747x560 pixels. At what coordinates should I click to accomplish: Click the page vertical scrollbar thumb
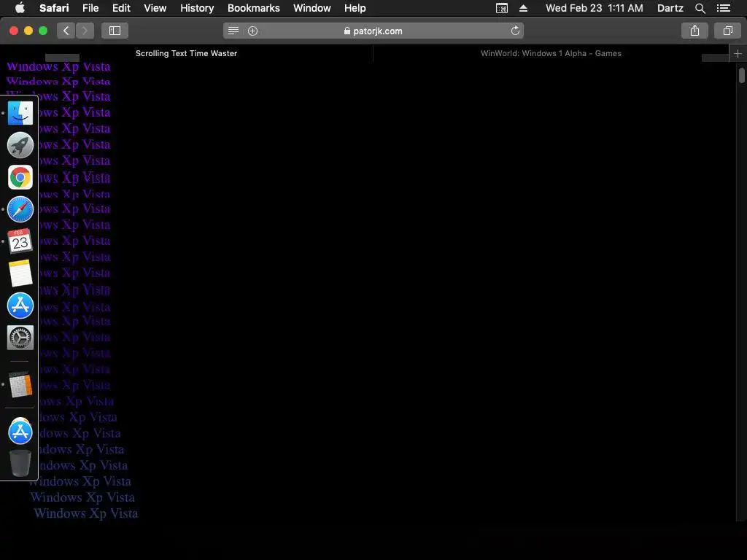pyautogui.click(x=742, y=76)
